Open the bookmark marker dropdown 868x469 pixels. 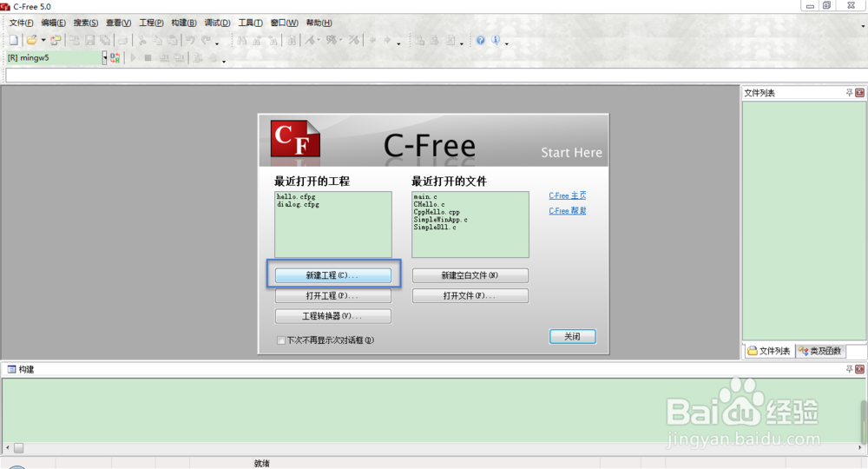point(319,40)
